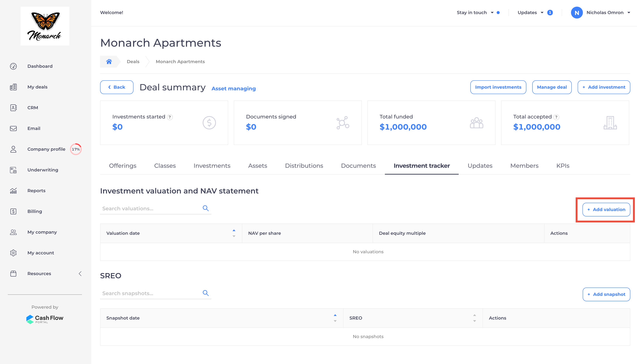Click the Add valuation button
The width and height of the screenshot is (637, 364).
(606, 210)
